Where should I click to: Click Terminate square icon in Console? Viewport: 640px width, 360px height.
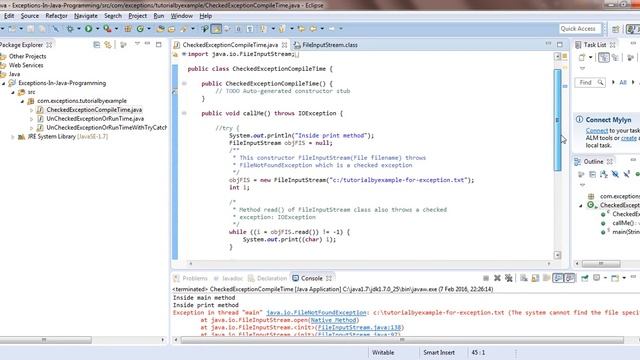coord(486,278)
